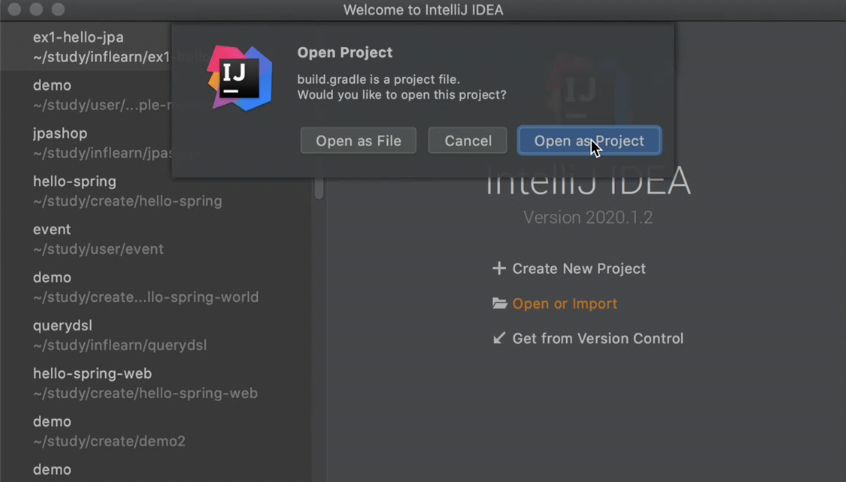Open recent project event
The image size is (846, 482).
coord(155,239)
